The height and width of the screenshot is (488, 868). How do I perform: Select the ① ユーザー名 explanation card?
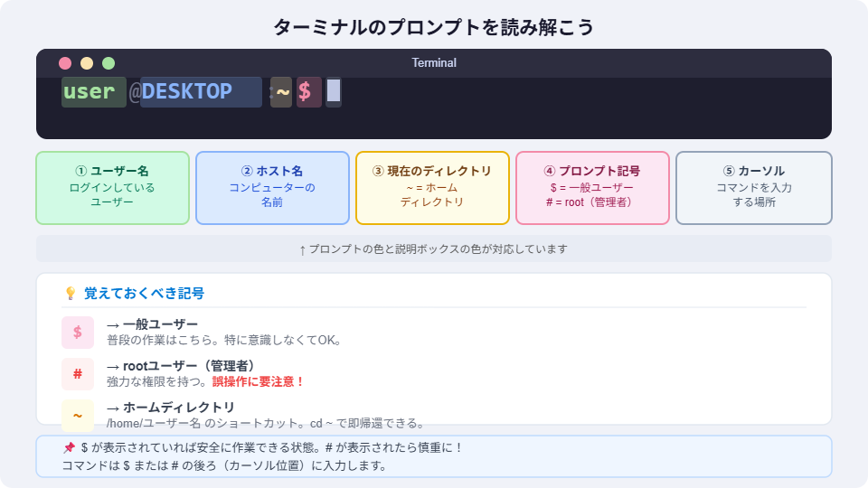click(112, 187)
